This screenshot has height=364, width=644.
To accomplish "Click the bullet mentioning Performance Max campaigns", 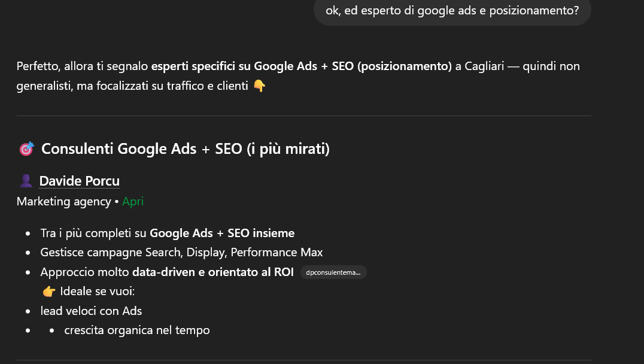I will pyautogui.click(x=182, y=252).
